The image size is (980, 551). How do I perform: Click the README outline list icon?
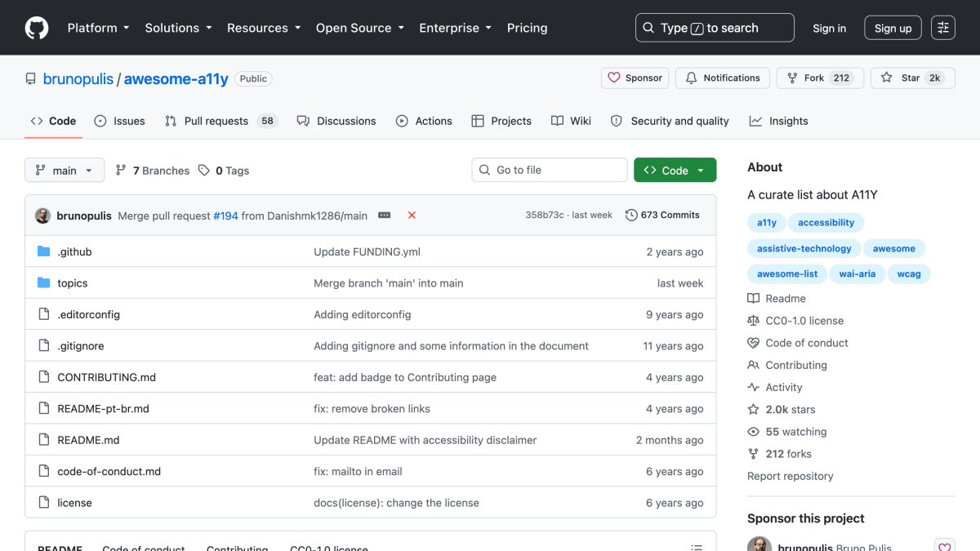pyautogui.click(x=697, y=547)
